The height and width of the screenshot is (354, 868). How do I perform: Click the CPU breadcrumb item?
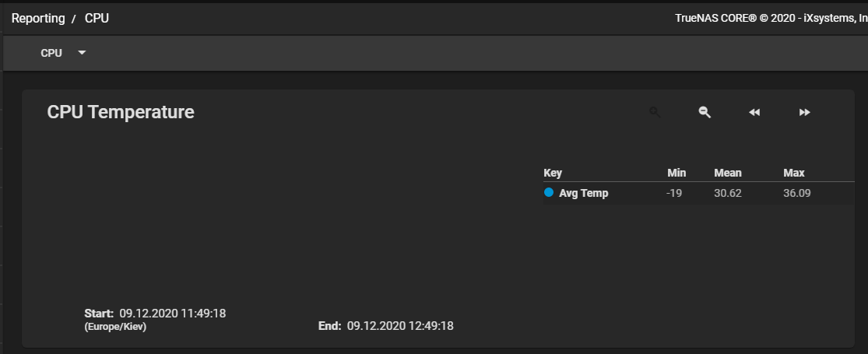pos(97,18)
